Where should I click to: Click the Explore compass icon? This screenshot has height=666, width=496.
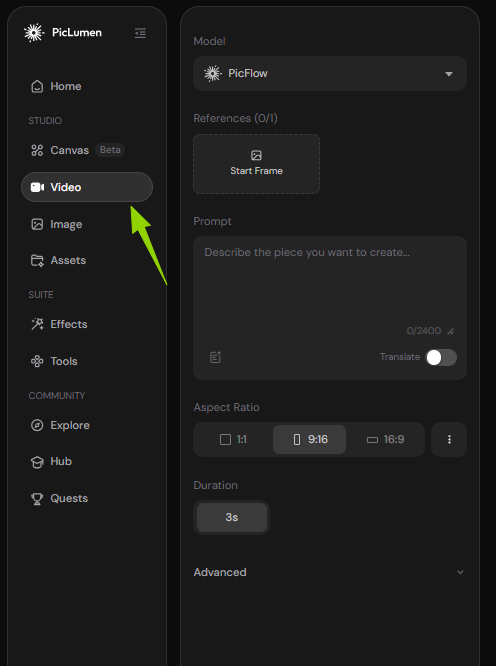pos(37,425)
